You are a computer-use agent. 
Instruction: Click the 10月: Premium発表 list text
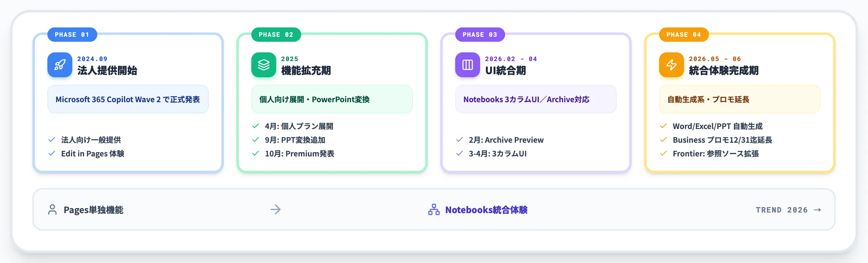pyautogui.click(x=299, y=154)
